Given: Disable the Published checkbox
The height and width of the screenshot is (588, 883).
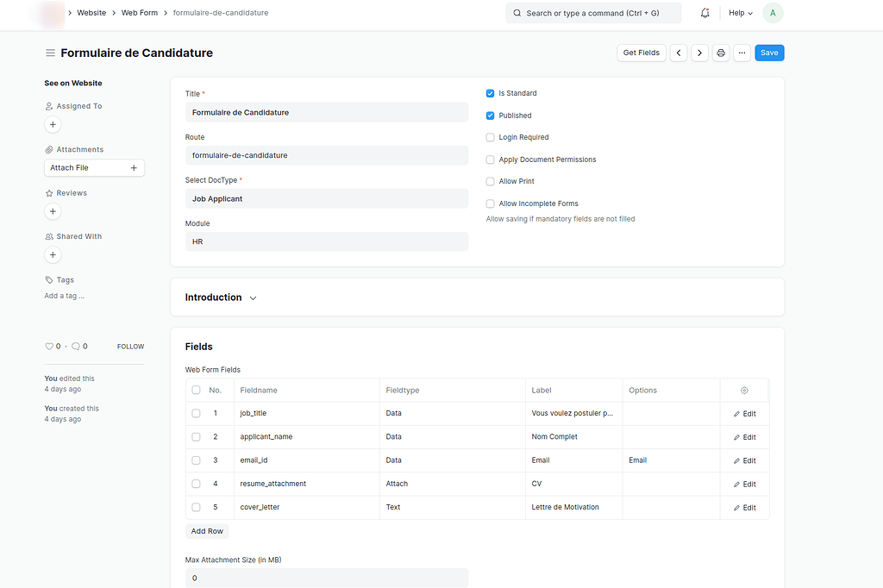Looking at the screenshot, I should [490, 115].
